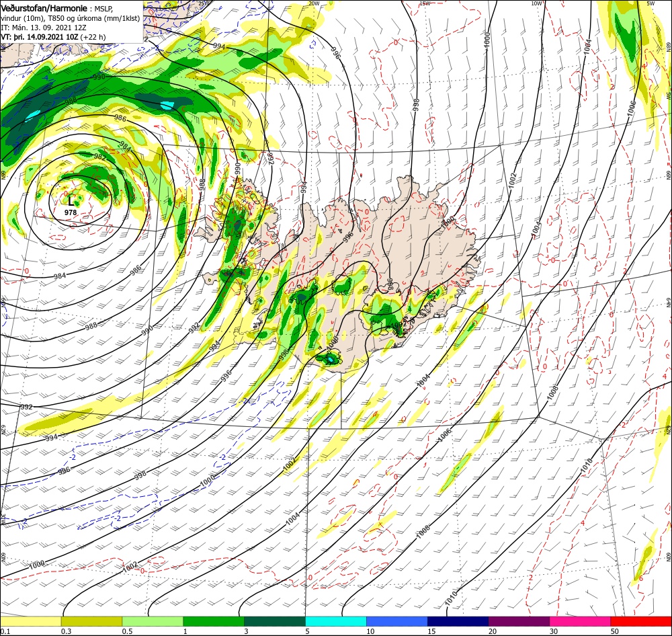Click the 20W longitude label
672x636 pixels.
point(314,3)
